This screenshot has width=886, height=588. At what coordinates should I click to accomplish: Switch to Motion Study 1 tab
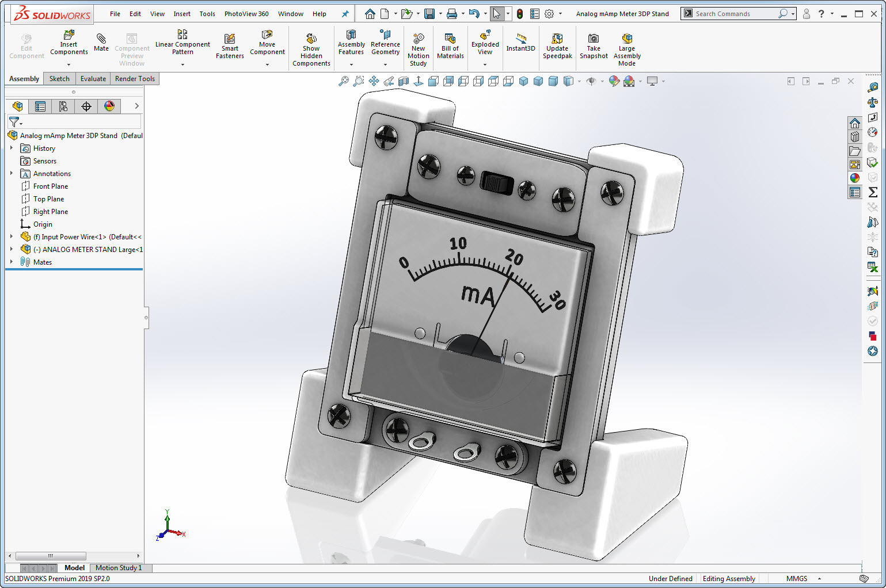tap(119, 568)
